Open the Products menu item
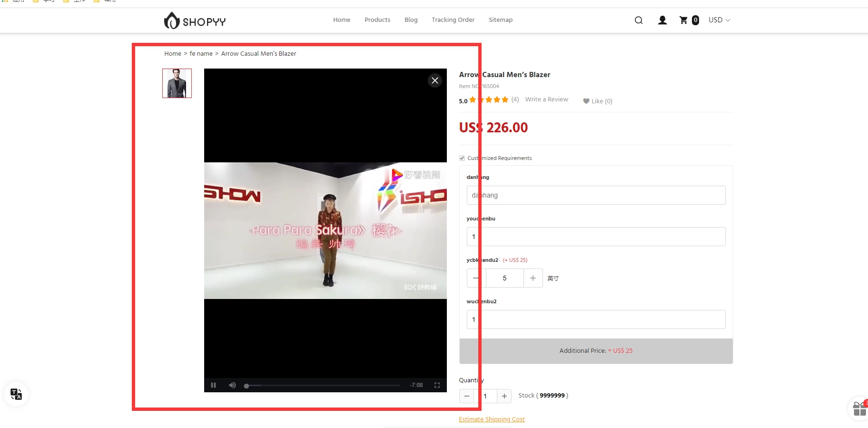The height and width of the screenshot is (428, 868). [x=377, y=20]
